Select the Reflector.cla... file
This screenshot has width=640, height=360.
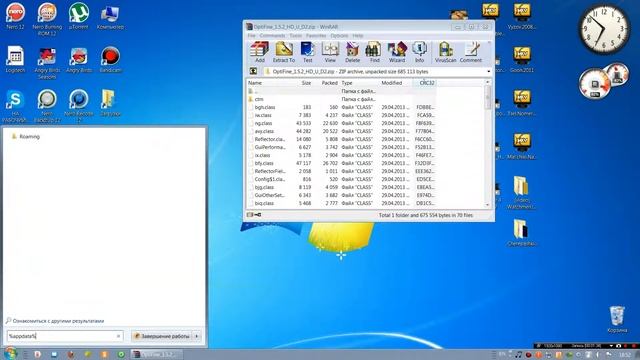click(342, 139)
